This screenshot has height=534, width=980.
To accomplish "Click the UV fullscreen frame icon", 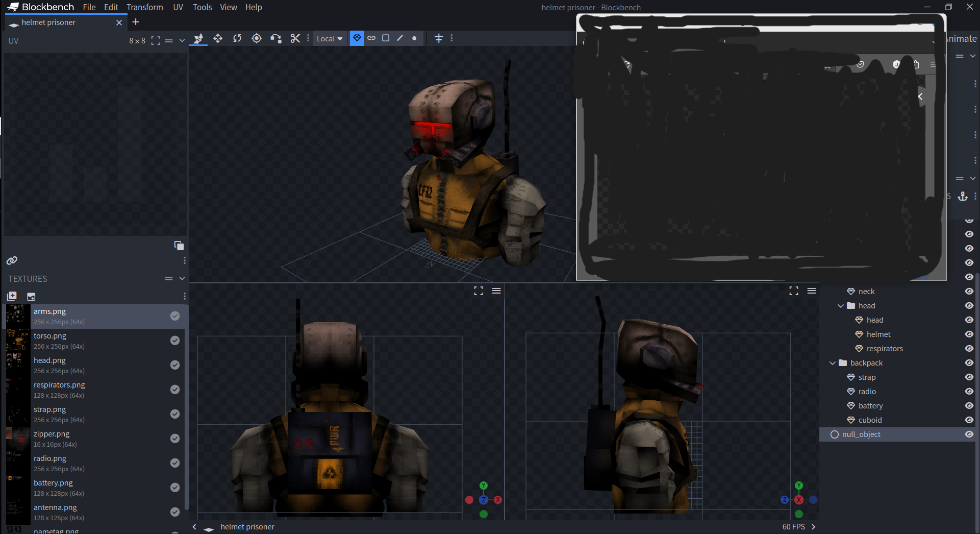I will tap(156, 41).
